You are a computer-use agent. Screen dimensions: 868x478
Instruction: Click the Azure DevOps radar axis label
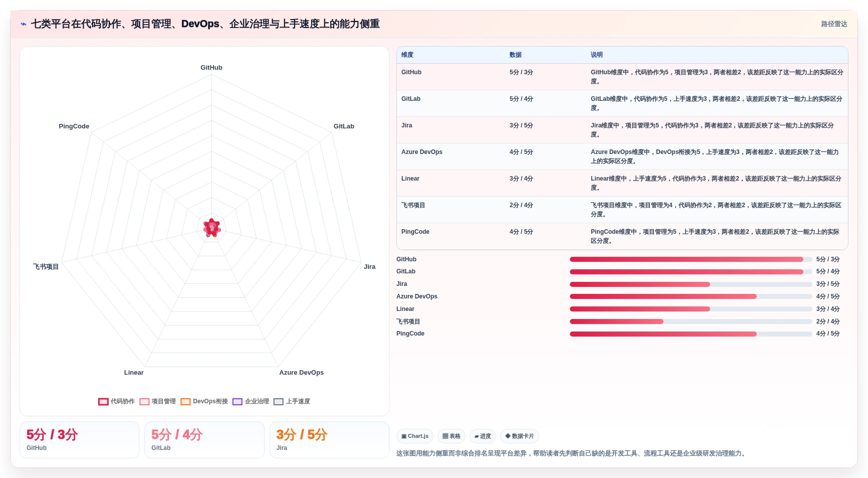302,373
